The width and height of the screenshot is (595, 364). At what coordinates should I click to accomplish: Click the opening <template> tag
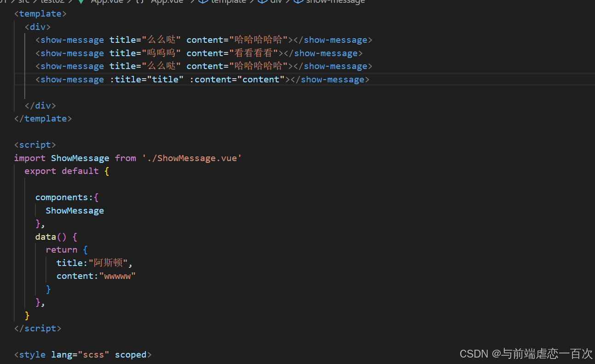click(x=40, y=14)
